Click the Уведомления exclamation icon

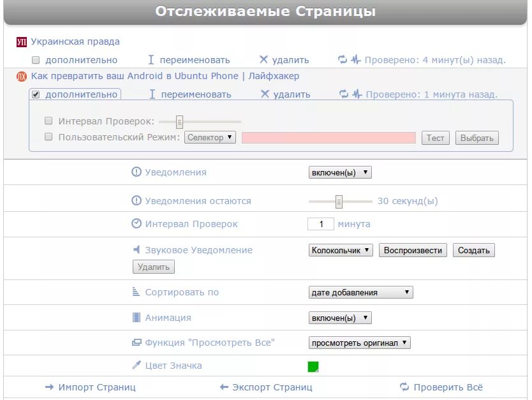136,172
